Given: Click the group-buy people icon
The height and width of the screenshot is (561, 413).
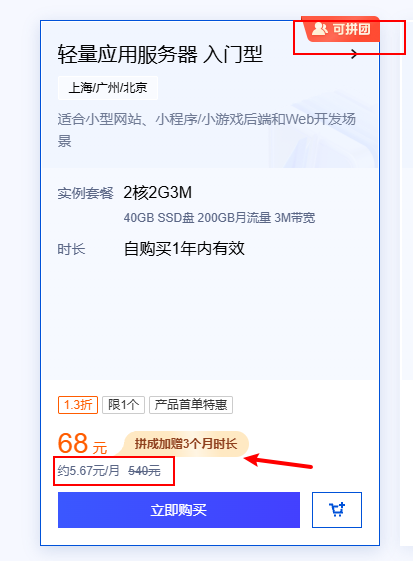Looking at the screenshot, I should (319, 29).
